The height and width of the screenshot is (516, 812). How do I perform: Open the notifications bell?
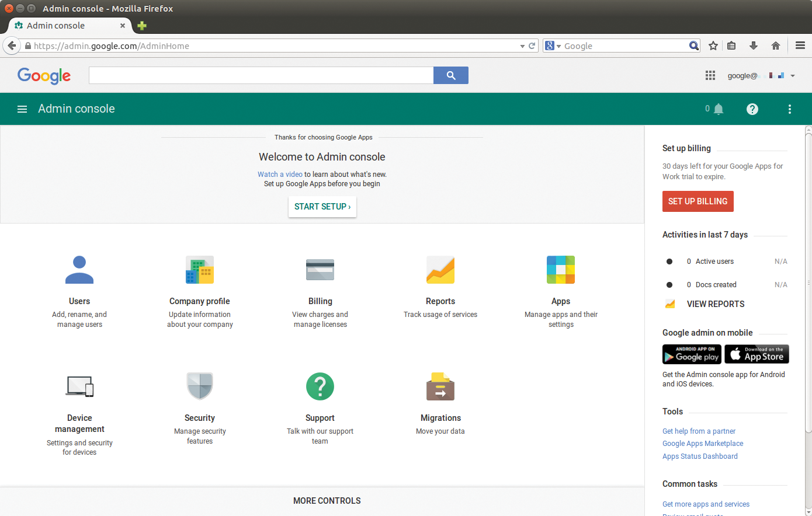point(719,109)
